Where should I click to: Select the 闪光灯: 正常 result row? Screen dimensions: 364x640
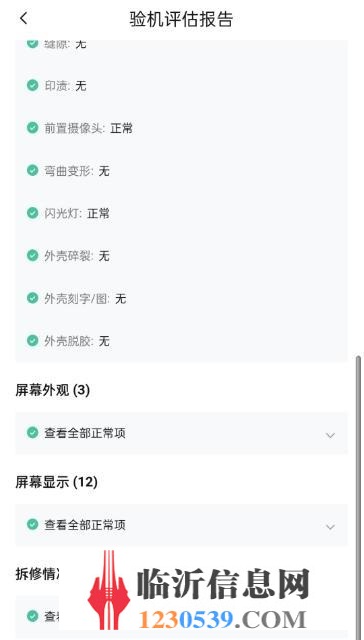pyautogui.click(x=182, y=213)
